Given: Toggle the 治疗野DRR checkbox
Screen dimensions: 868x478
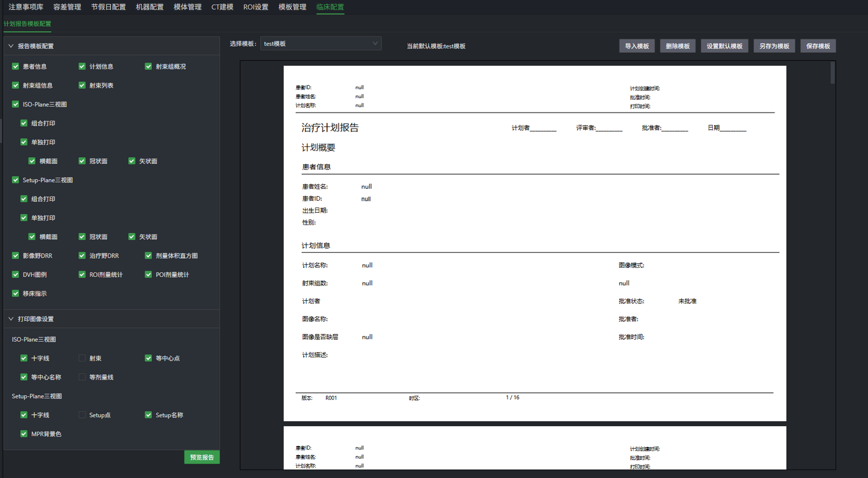Looking at the screenshot, I should pos(82,255).
